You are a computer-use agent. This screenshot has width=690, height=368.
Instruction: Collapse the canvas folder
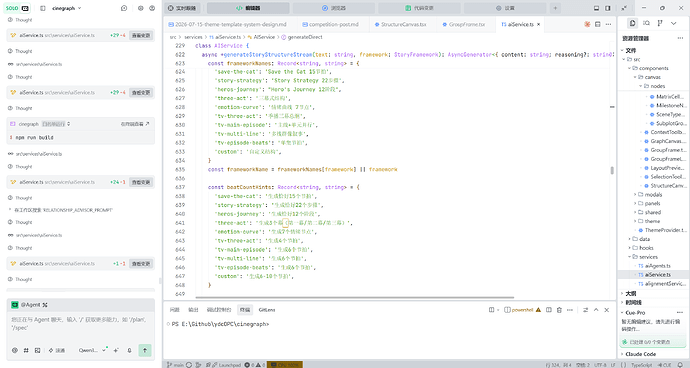pyautogui.click(x=648, y=77)
